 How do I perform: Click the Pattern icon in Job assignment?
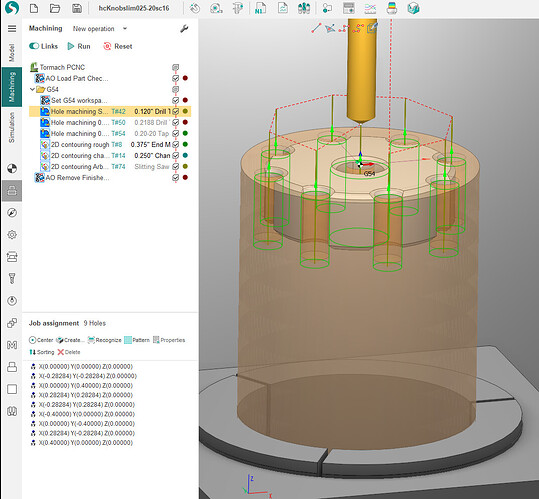[128, 340]
